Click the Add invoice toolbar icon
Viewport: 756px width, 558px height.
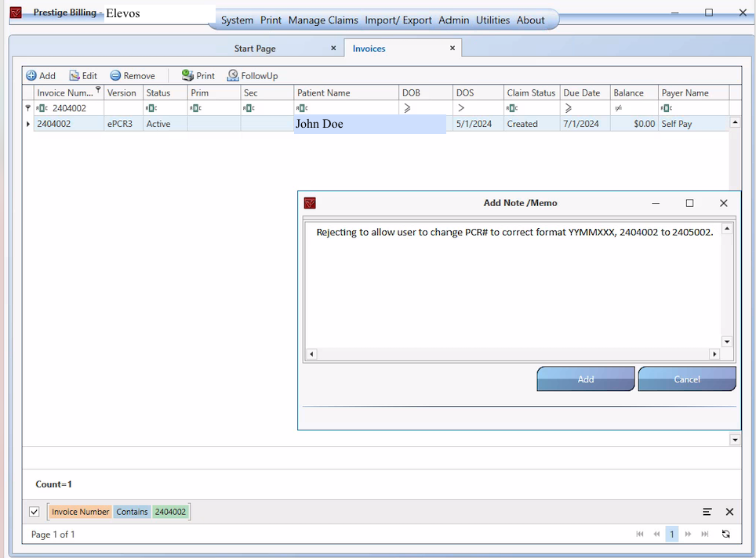[31, 76]
